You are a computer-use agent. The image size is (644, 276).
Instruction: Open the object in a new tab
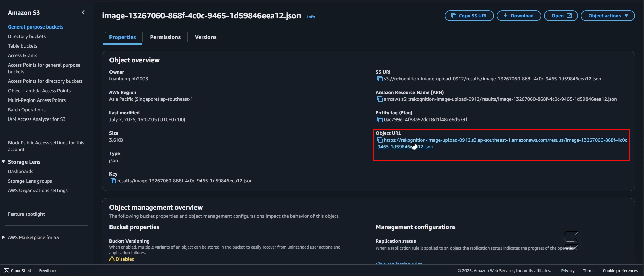pyautogui.click(x=561, y=16)
